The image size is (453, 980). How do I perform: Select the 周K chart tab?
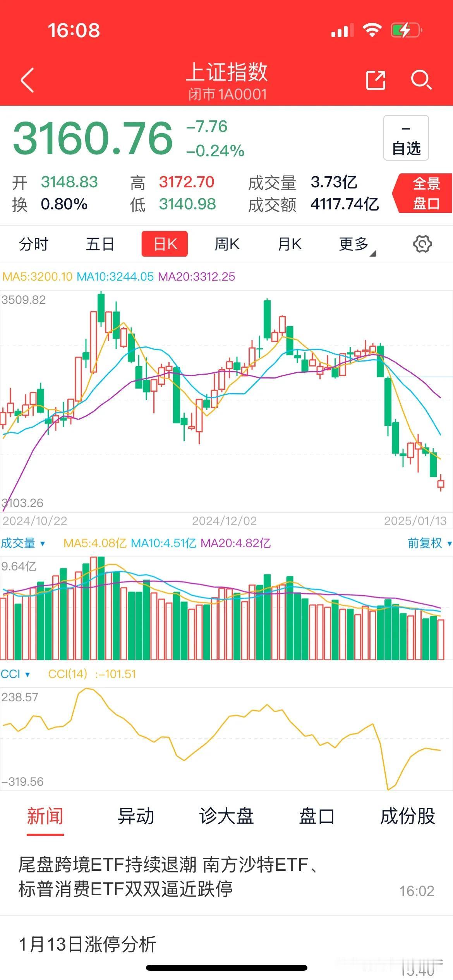click(x=227, y=244)
